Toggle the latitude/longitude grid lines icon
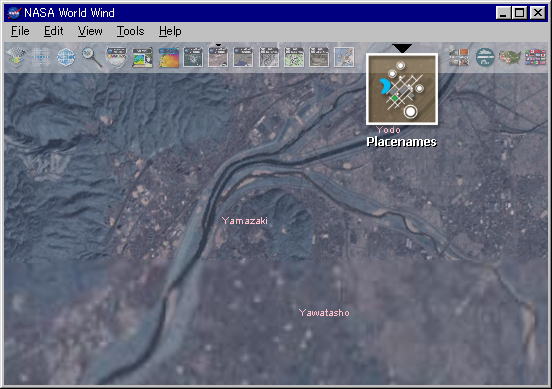552x389 pixels. click(41, 57)
